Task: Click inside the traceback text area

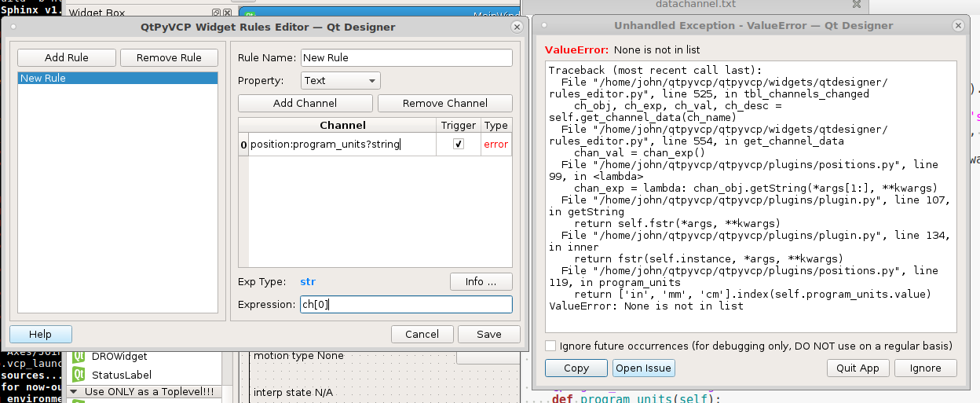Action: point(750,196)
